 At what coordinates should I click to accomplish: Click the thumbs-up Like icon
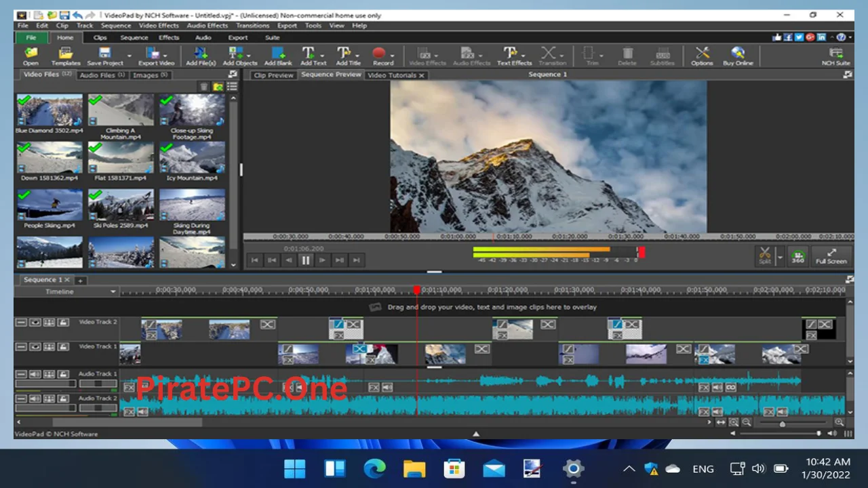click(x=778, y=37)
